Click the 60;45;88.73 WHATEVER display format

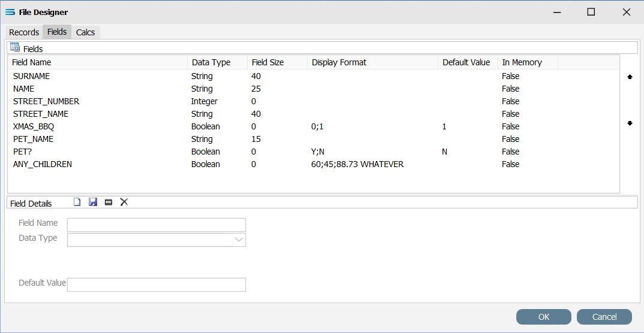(x=358, y=164)
